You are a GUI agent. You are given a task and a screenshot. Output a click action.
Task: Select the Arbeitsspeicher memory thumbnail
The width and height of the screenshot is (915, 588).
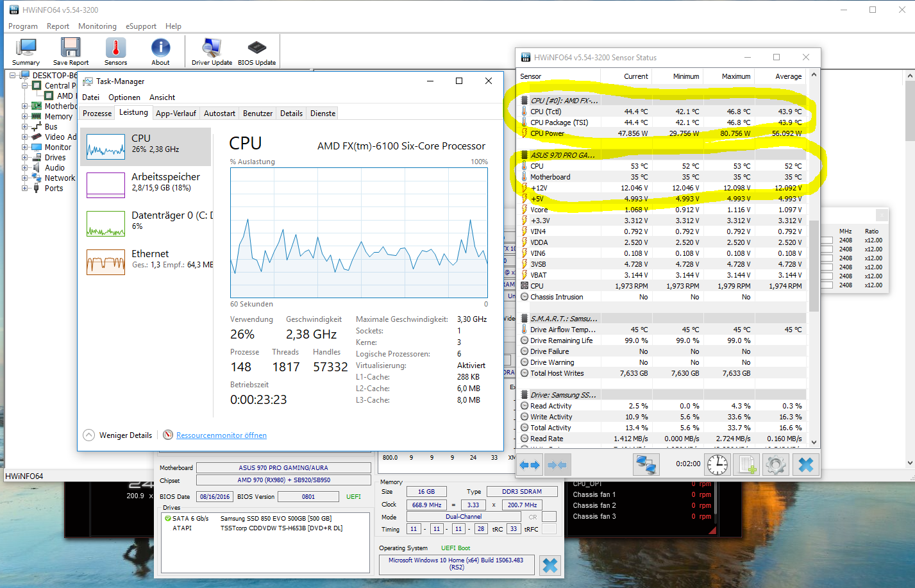[106, 185]
